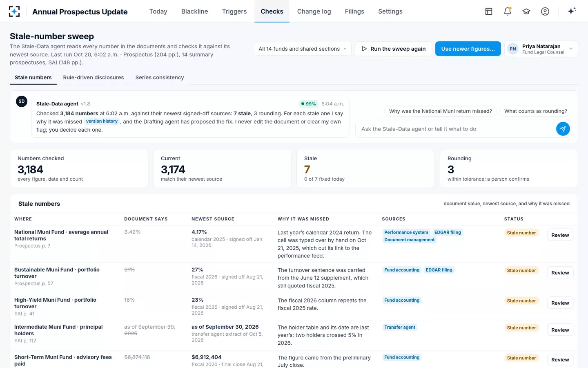
Task: Review the Intermediate Muni Fund principal holders row
Action: [x=560, y=330]
